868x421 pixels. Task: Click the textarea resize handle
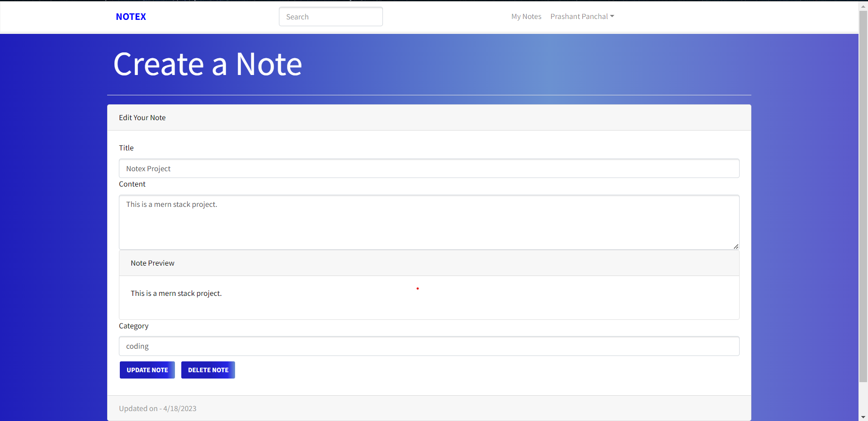pos(735,246)
